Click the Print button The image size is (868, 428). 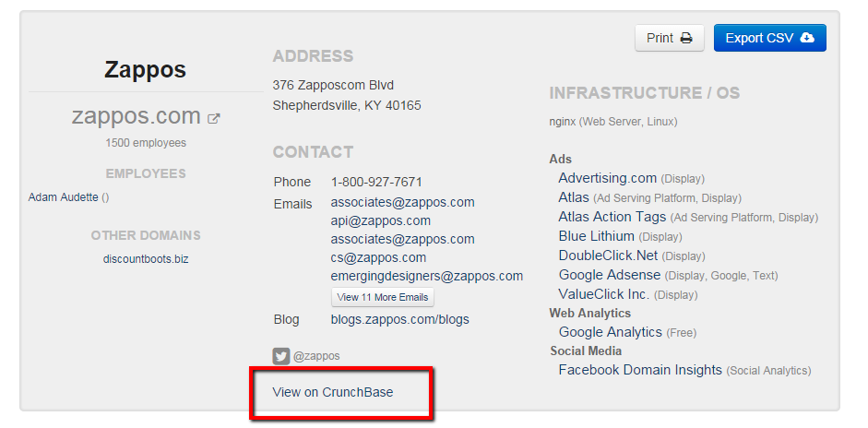click(669, 38)
